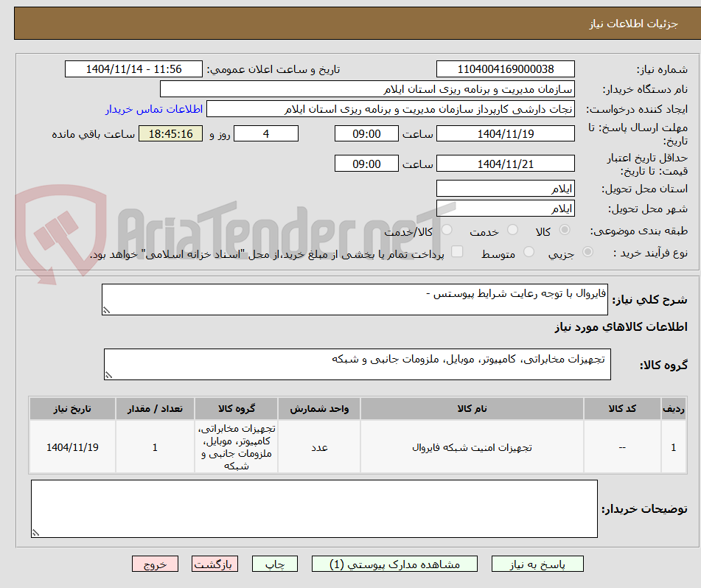Viewport: 701px width, 588px height.
Task: Click the price validity date 1404/11/21 field
Action: [x=505, y=164]
